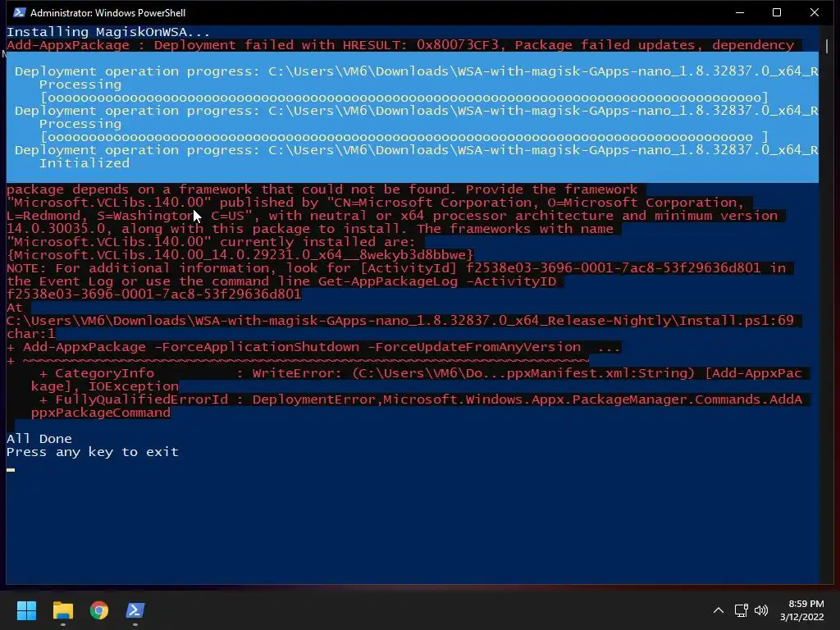Open the network status tray icon
This screenshot has width=840, height=630.
click(x=742, y=610)
